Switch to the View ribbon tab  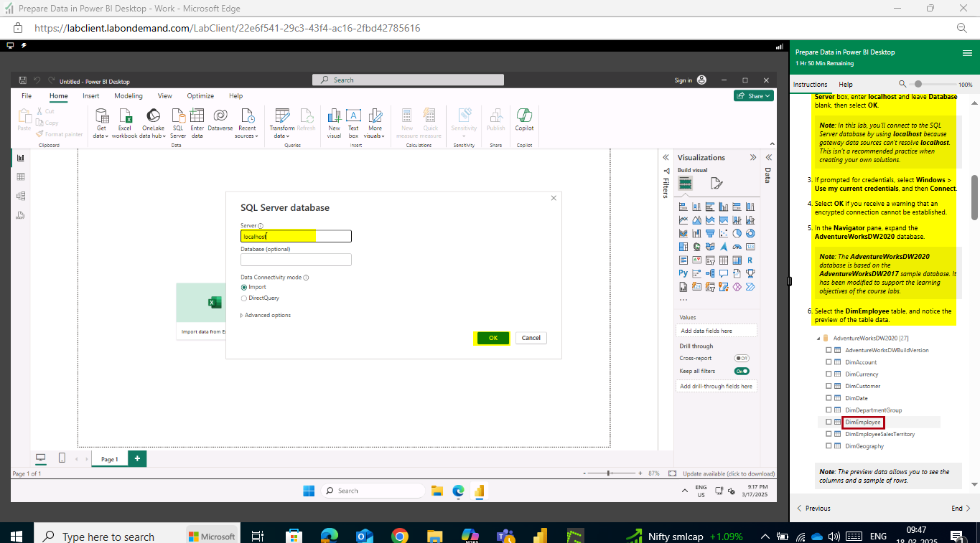(x=165, y=95)
